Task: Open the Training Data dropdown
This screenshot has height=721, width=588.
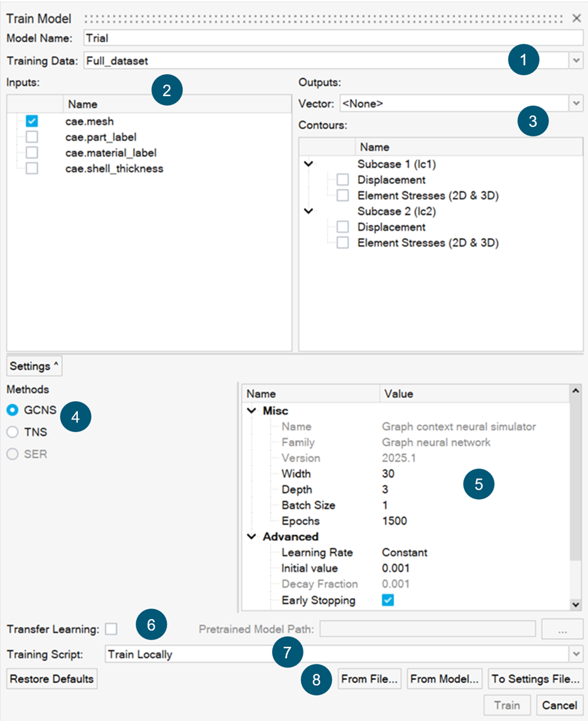Action: click(x=576, y=61)
